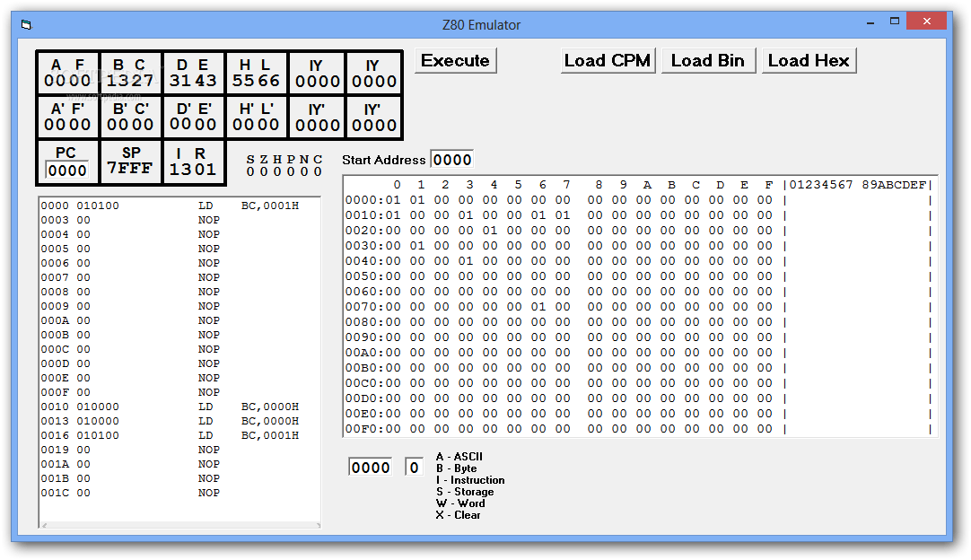Close the Z80 Emulator window

[926, 22]
